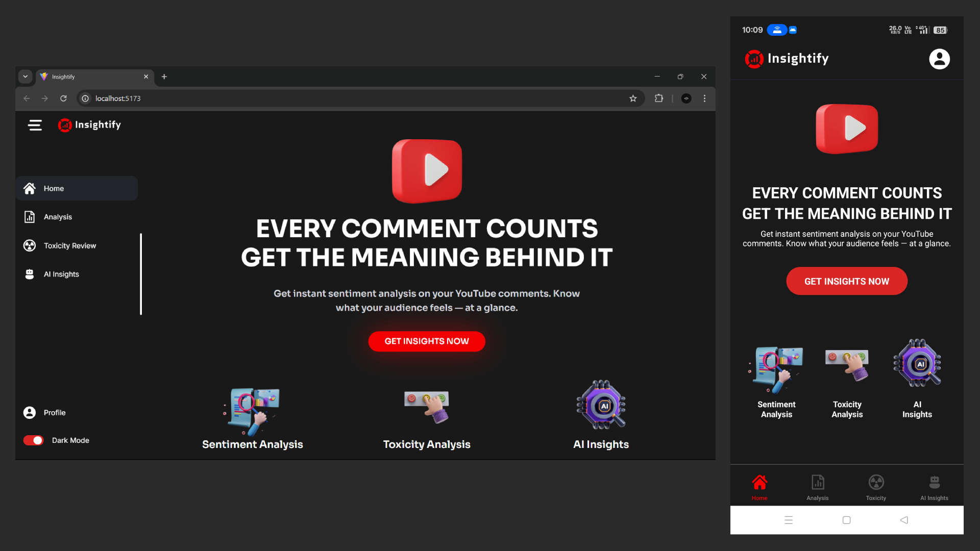Open AI Insights robot icon in sidebar

click(x=30, y=274)
